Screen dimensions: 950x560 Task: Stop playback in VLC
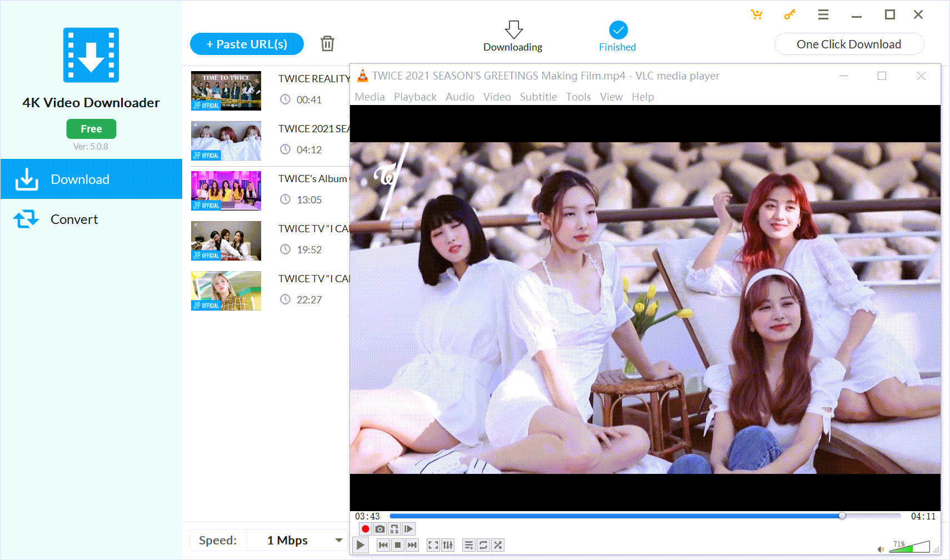coord(398,545)
